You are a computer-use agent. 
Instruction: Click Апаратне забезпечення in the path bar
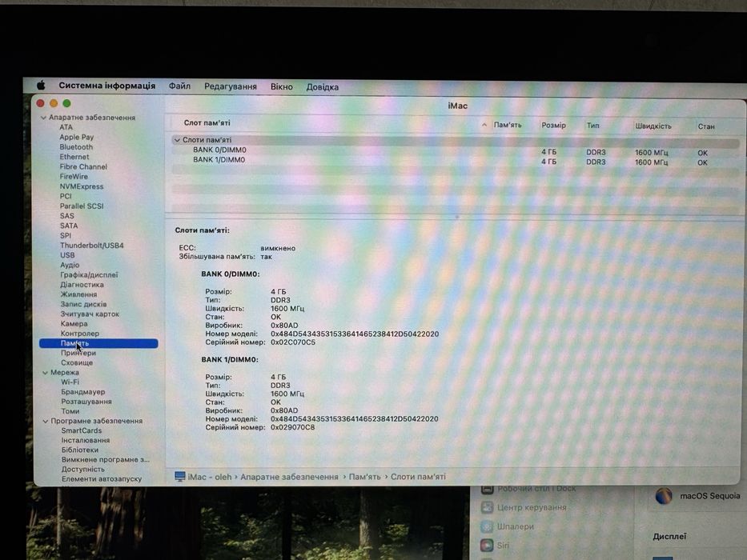tap(289, 477)
